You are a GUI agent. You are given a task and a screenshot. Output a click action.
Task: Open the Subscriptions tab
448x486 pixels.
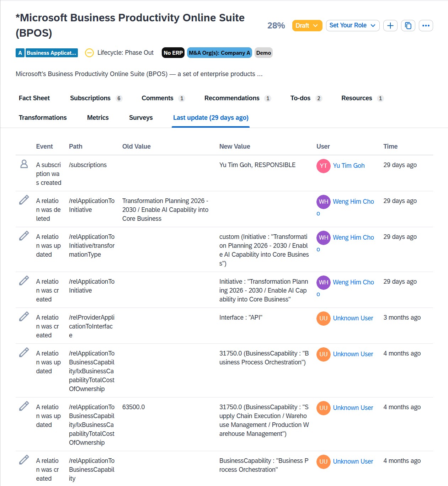point(96,98)
